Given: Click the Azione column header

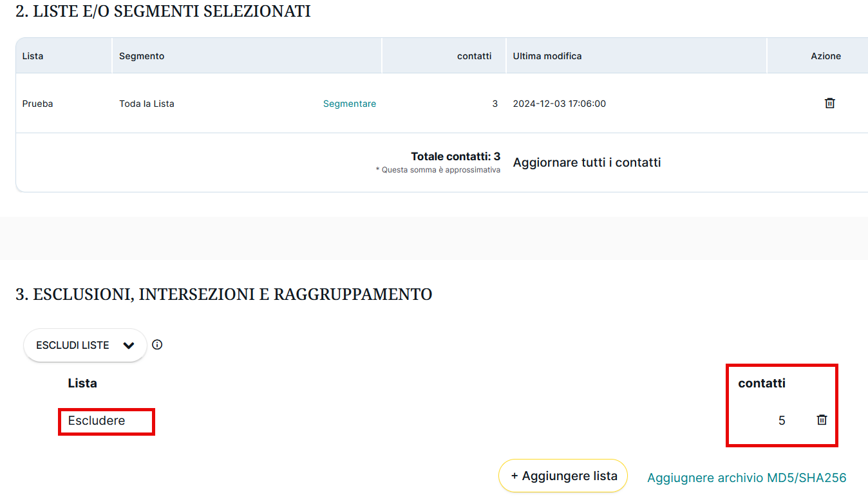Looking at the screenshot, I should pyautogui.click(x=826, y=56).
